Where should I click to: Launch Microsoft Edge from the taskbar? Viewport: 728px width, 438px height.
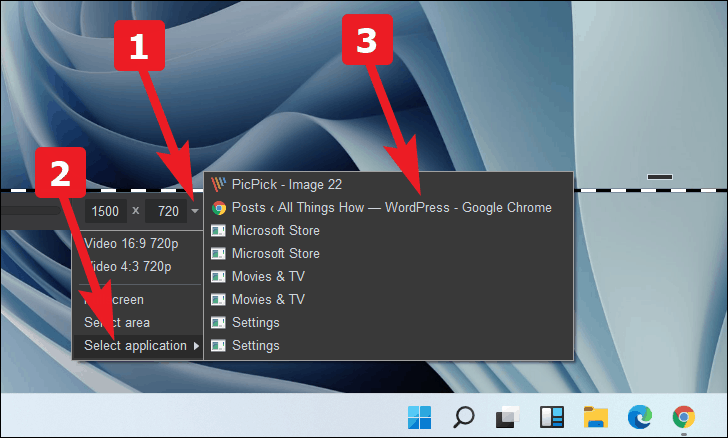pos(640,417)
